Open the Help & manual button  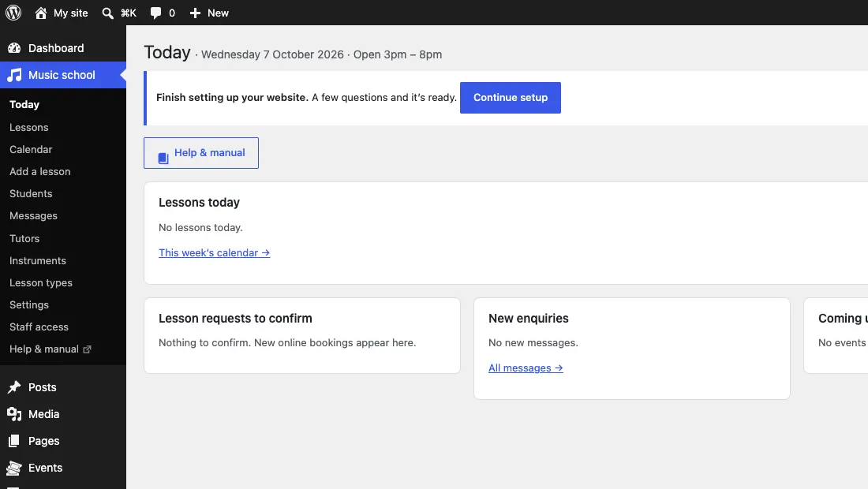click(x=201, y=153)
